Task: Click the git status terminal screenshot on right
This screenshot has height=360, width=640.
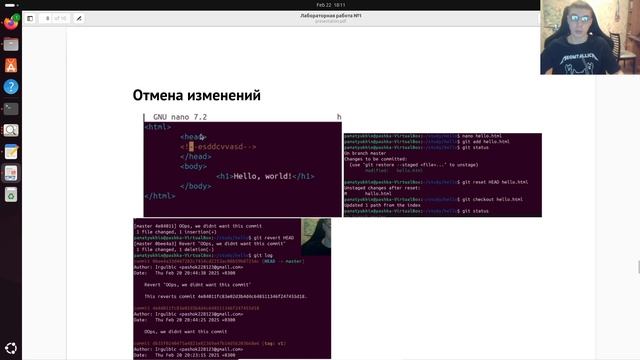Action: point(442,175)
